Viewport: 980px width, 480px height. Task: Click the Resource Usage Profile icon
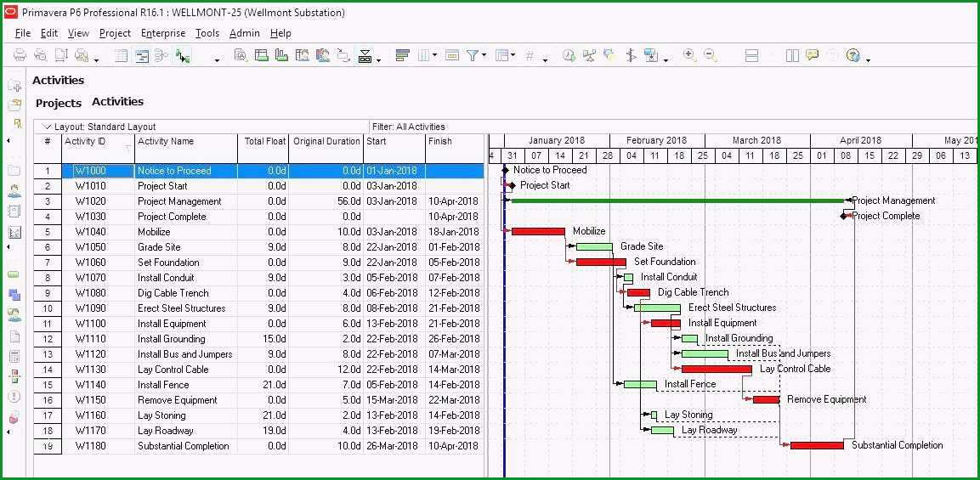coord(322,55)
